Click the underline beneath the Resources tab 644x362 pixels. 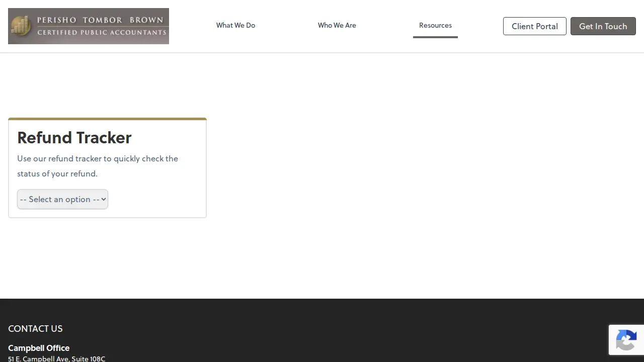click(435, 37)
